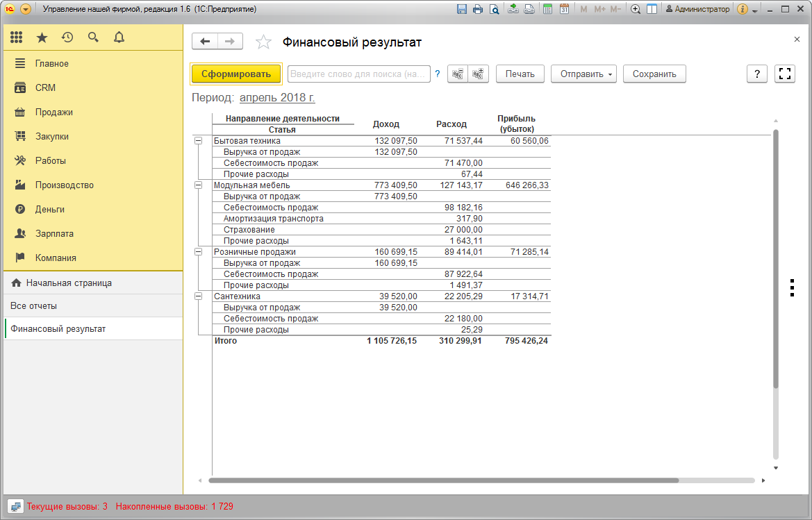Go to the Продажи section

[93, 112]
